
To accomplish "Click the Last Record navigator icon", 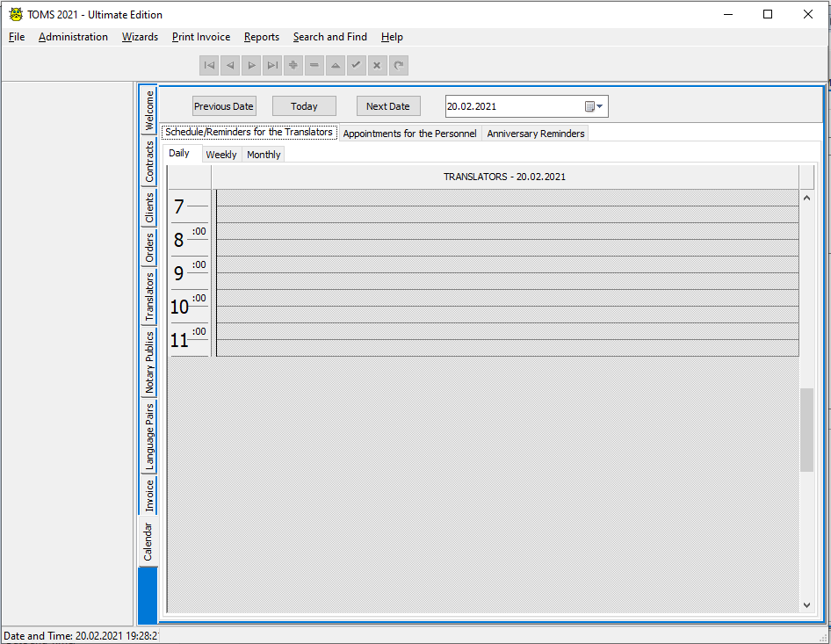I will point(272,65).
